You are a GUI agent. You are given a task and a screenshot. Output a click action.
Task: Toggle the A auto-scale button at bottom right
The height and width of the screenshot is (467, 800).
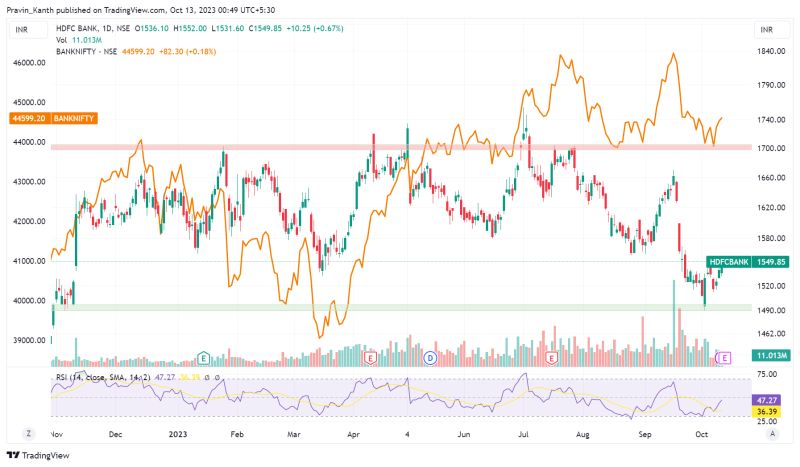click(x=772, y=434)
